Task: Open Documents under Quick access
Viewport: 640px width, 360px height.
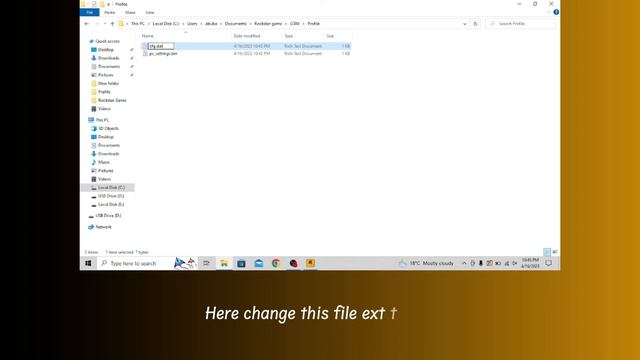Action: pos(109,67)
